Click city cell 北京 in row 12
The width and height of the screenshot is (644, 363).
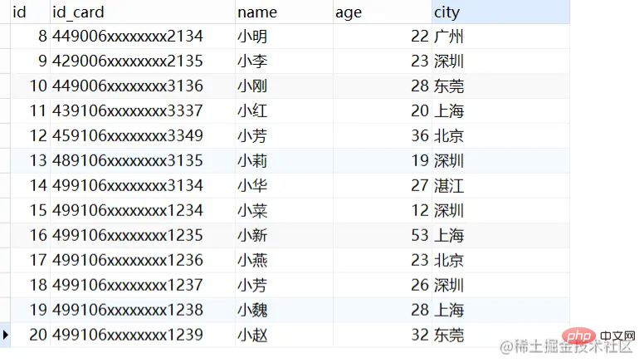click(x=500, y=135)
